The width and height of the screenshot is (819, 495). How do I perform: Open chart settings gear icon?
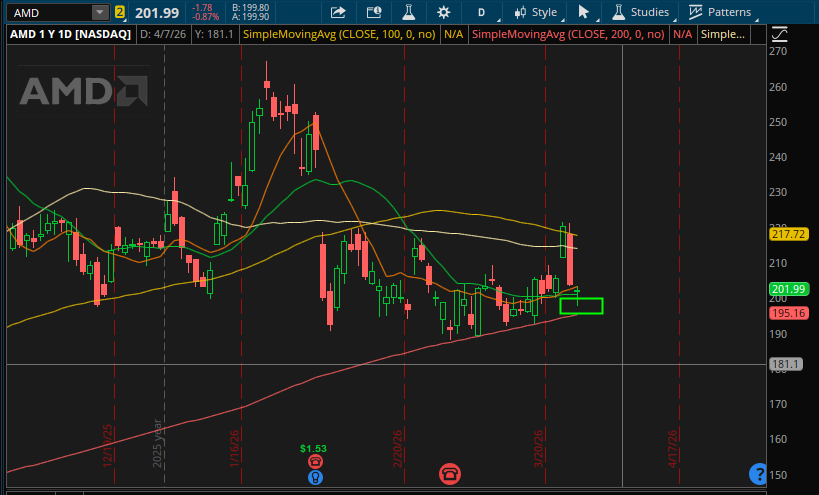pyautogui.click(x=443, y=12)
